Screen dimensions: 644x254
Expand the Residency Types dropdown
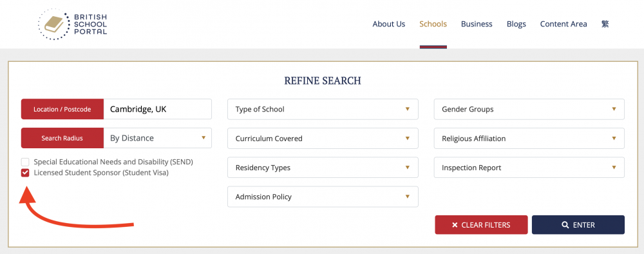(323, 168)
